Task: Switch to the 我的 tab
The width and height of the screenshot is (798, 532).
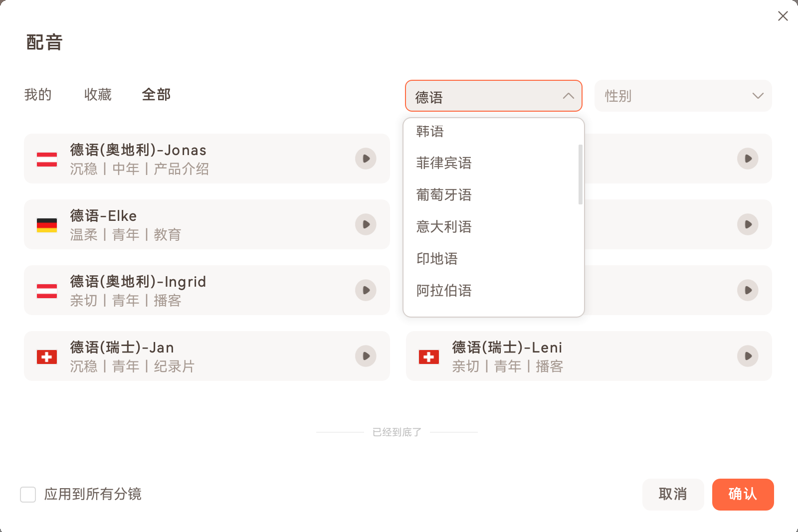Action: click(x=38, y=95)
